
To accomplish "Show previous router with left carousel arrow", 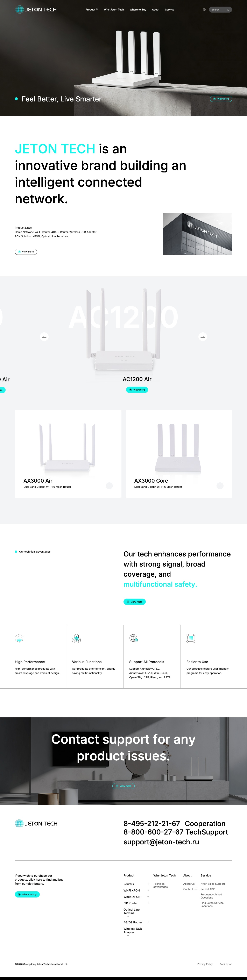I will [44, 336].
